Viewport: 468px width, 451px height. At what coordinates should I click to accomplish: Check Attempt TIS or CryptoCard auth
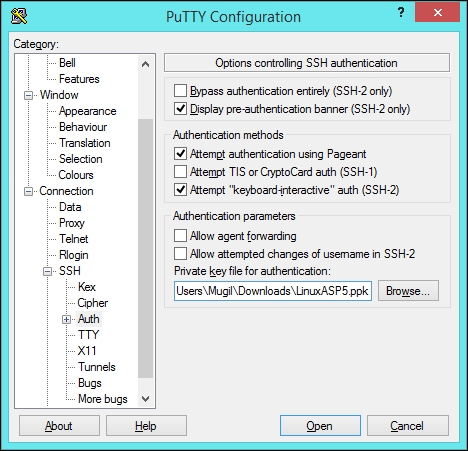tap(180, 172)
